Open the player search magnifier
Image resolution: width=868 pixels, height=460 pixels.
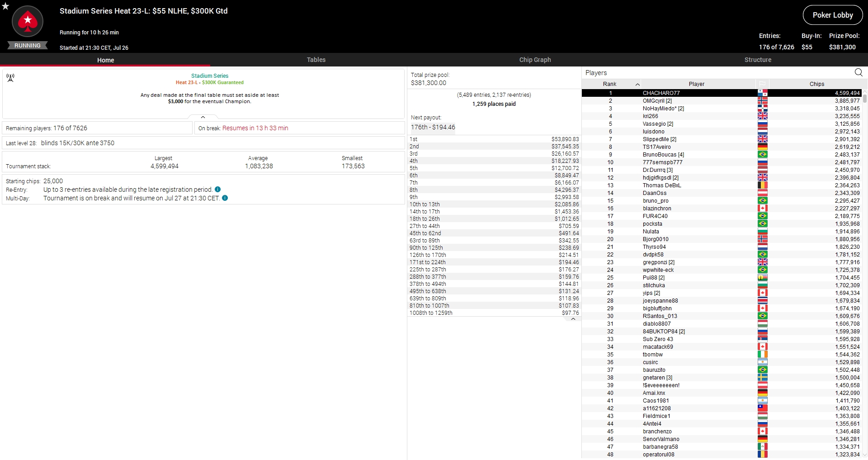point(859,72)
